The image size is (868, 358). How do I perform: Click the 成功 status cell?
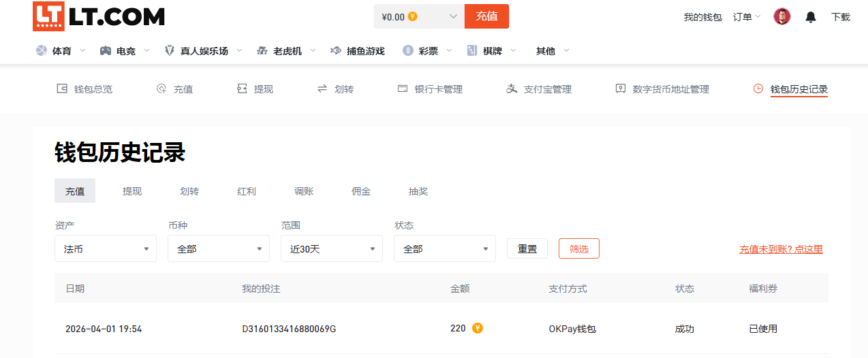(685, 329)
